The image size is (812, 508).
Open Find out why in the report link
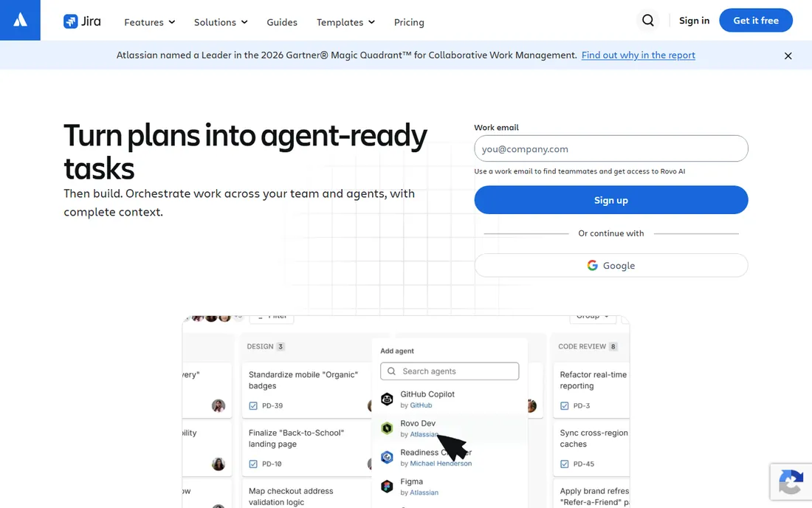[x=638, y=55]
